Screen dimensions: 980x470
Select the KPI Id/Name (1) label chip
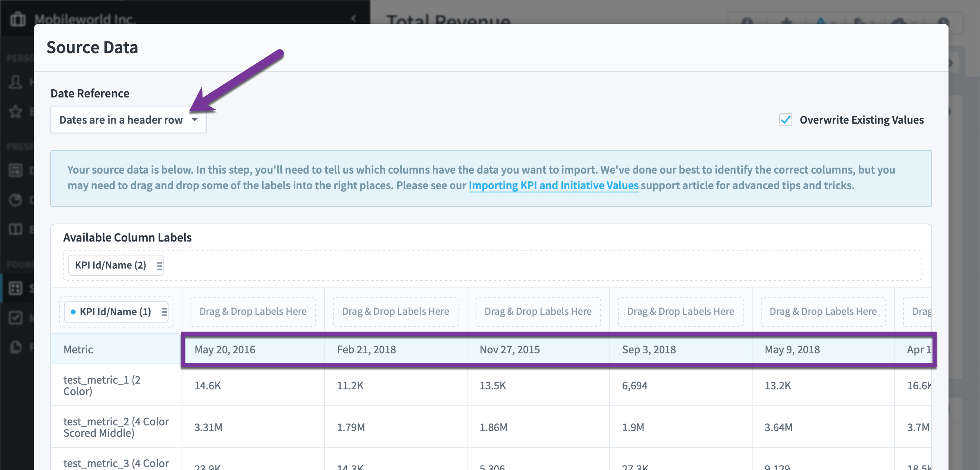click(116, 312)
